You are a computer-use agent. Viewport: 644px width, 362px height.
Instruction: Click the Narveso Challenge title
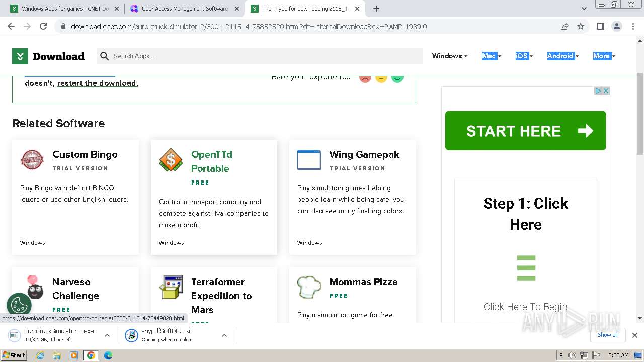point(75,289)
